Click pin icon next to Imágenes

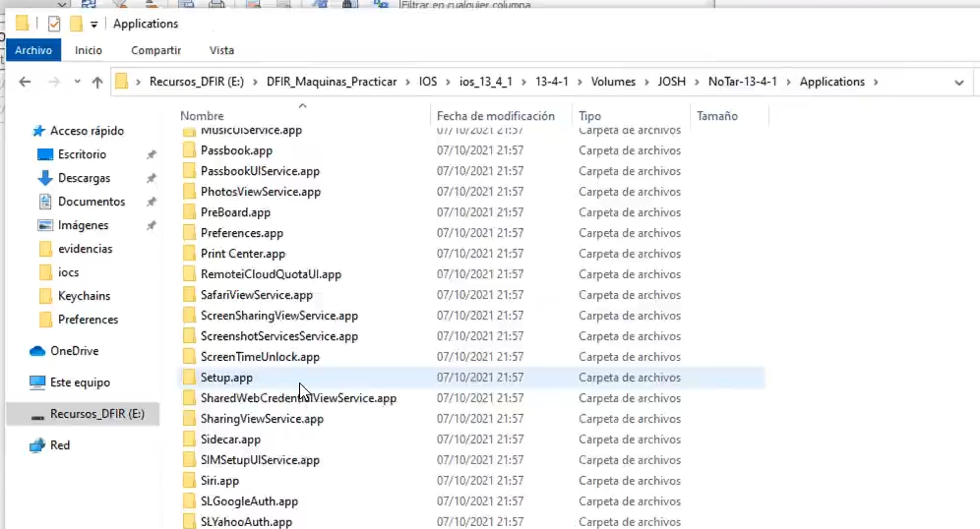151,225
